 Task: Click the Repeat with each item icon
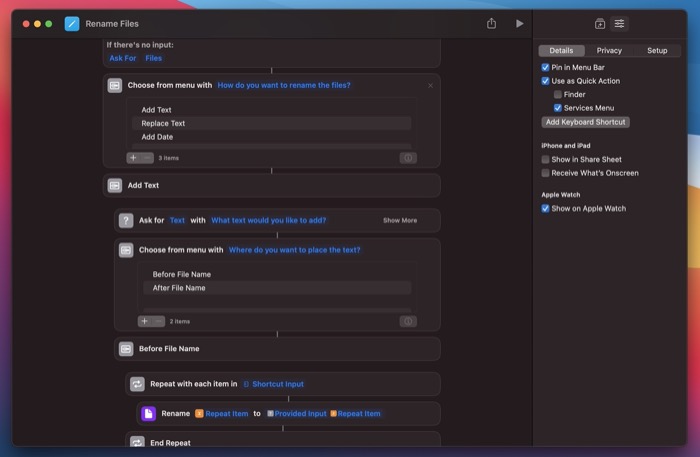(x=137, y=384)
